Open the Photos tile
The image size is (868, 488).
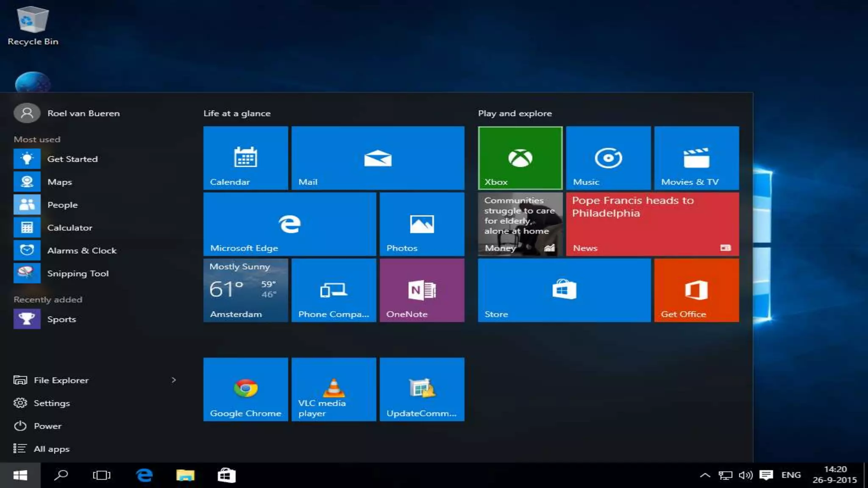[422, 224]
